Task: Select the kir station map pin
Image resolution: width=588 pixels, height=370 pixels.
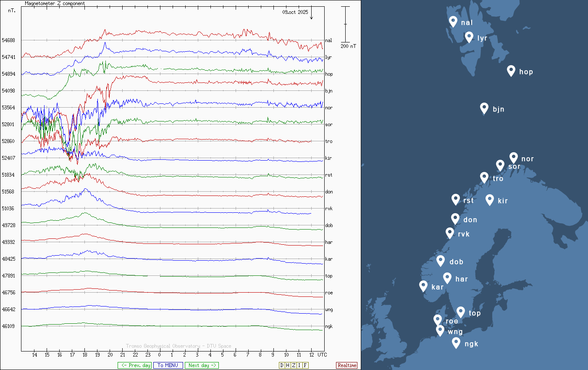Action: point(489,200)
